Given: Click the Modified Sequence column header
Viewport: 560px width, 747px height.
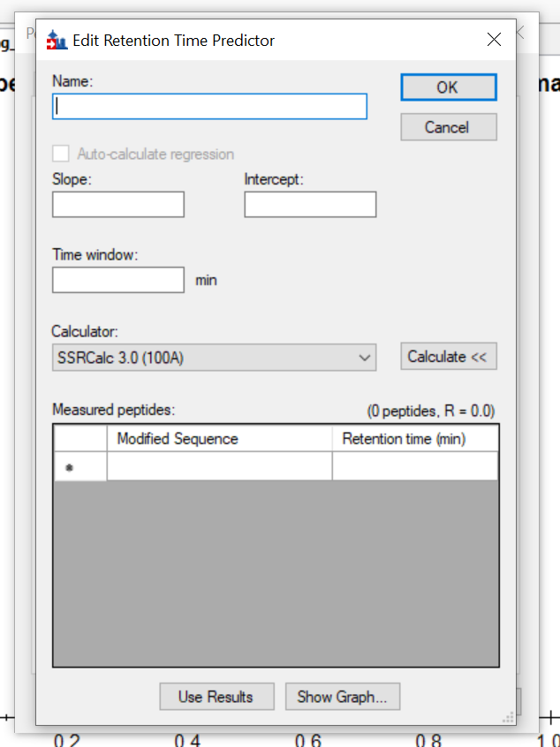Looking at the screenshot, I should 219,439.
